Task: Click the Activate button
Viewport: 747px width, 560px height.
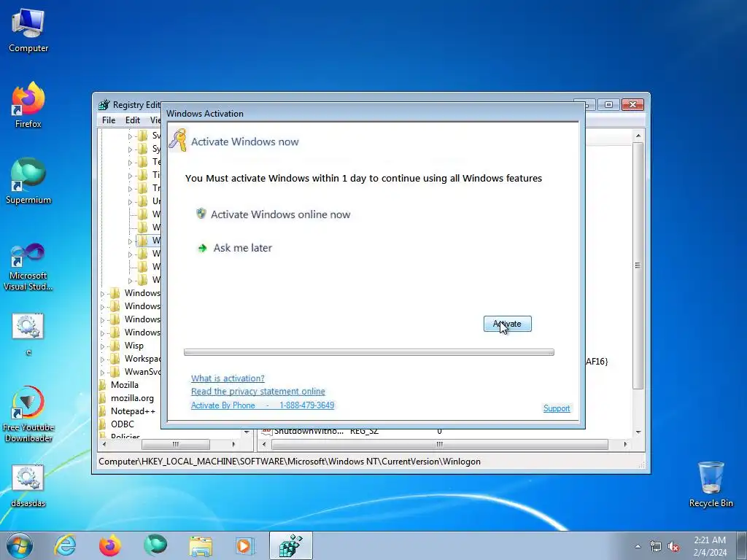Action: (508, 324)
